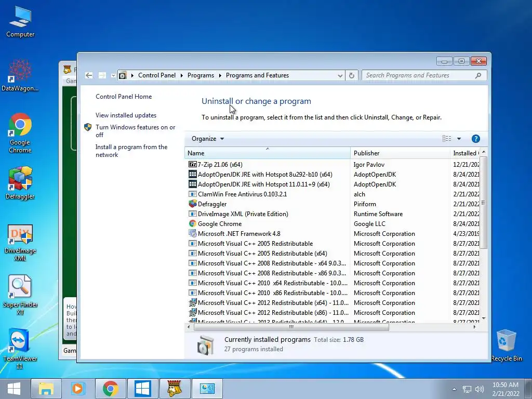Switch to the card game taskbar icon
Screen dimensions: 532x399
pyautogui.click(x=175, y=389)
